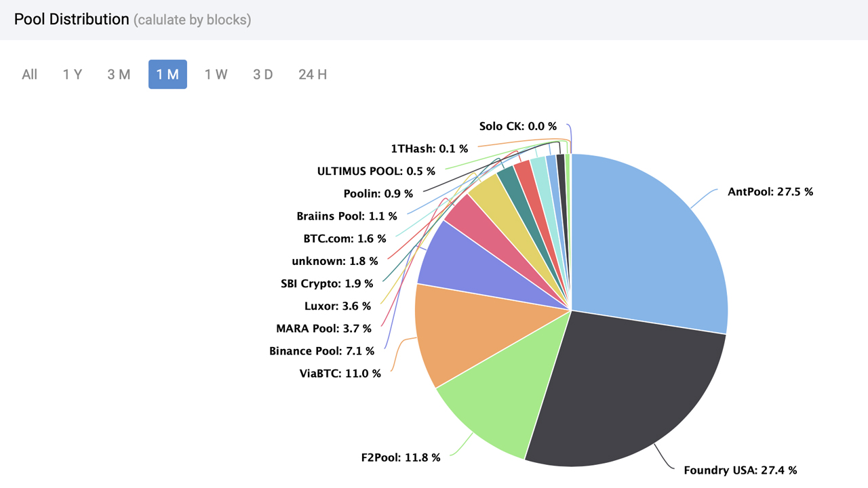
Task: Select the 1 Y time filter
Action: tap(73, 75)
